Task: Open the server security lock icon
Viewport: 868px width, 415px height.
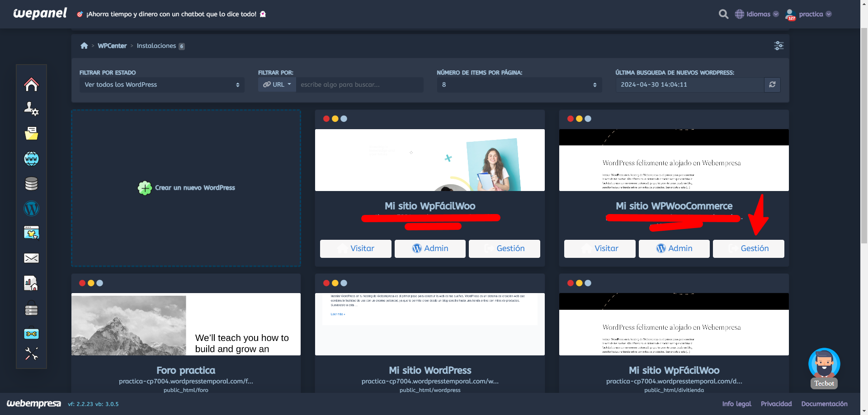Action: pyautogui.click(x=31, y=308)
